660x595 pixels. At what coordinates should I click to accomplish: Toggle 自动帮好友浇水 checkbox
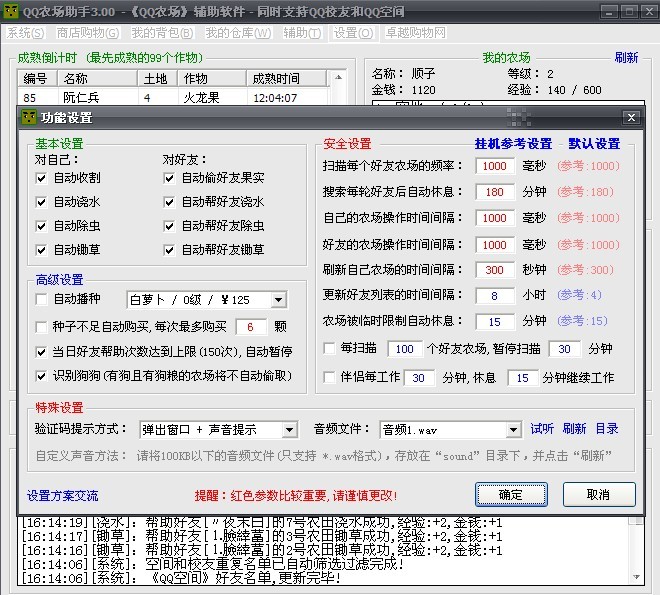coord(169,202)
